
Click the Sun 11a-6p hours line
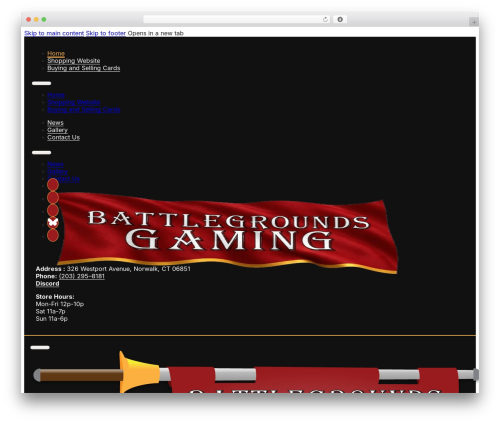[x=52, y=319]
